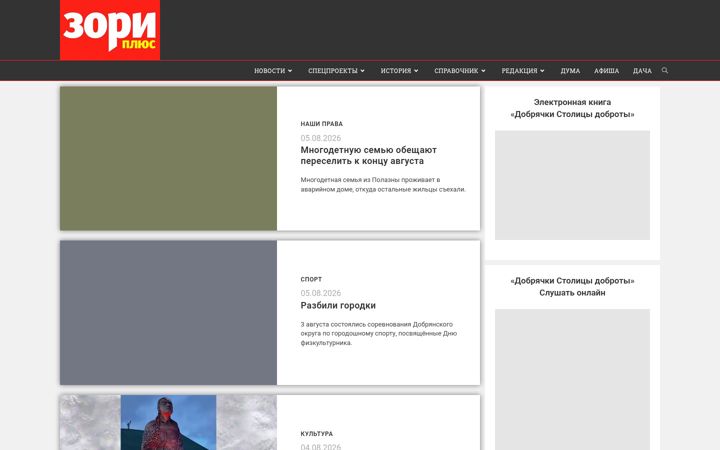Click date 05.08.2026 of Наши права article
Screen dimensions: 720x450
[321, 138]
